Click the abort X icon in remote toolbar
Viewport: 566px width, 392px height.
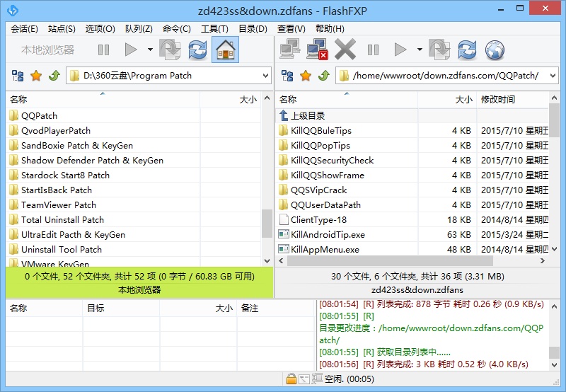click(345, 49)
